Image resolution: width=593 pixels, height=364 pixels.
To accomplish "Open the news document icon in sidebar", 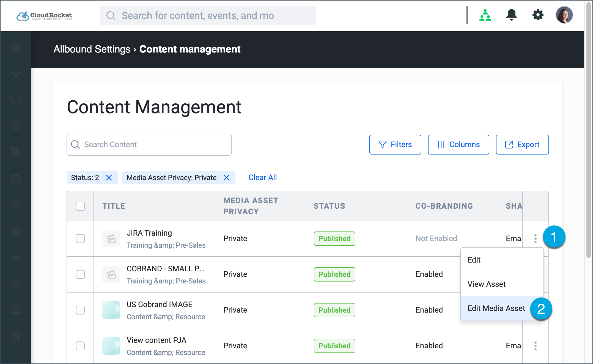I will coord(16,337).
